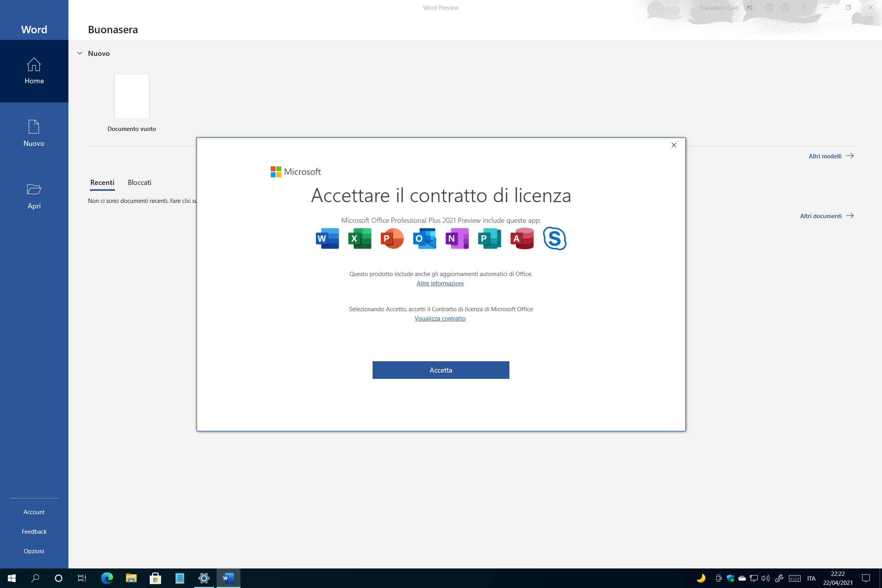Collapse the Nuovo section chevron
The image size is (882, 588).
click(80, 53)
